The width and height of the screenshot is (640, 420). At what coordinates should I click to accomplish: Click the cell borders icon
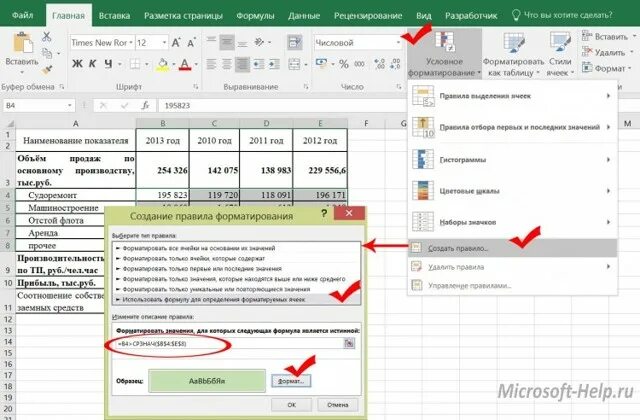coord(135,64)
